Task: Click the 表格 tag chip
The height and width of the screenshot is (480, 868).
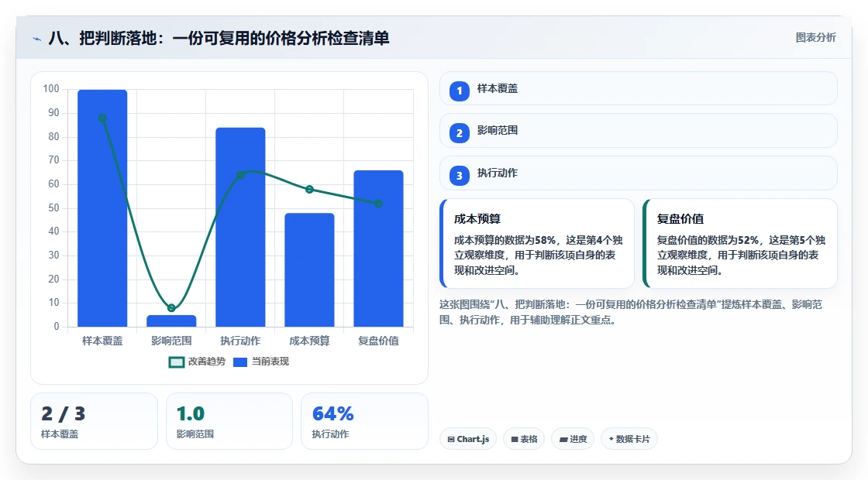Action: pos(524,439)
